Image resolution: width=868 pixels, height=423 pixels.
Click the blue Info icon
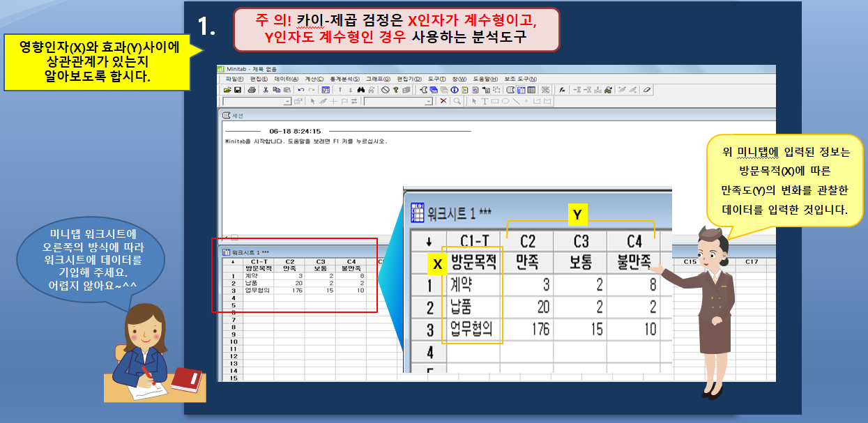tap(455, 90)
